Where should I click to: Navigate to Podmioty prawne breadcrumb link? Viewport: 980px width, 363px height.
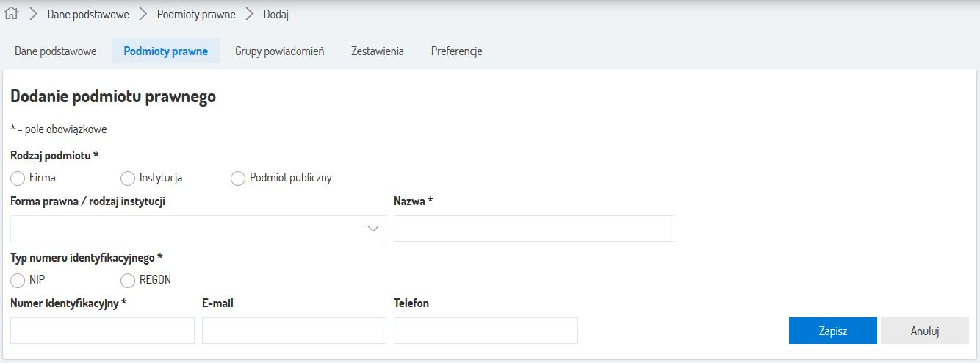(x=195, y=14)
